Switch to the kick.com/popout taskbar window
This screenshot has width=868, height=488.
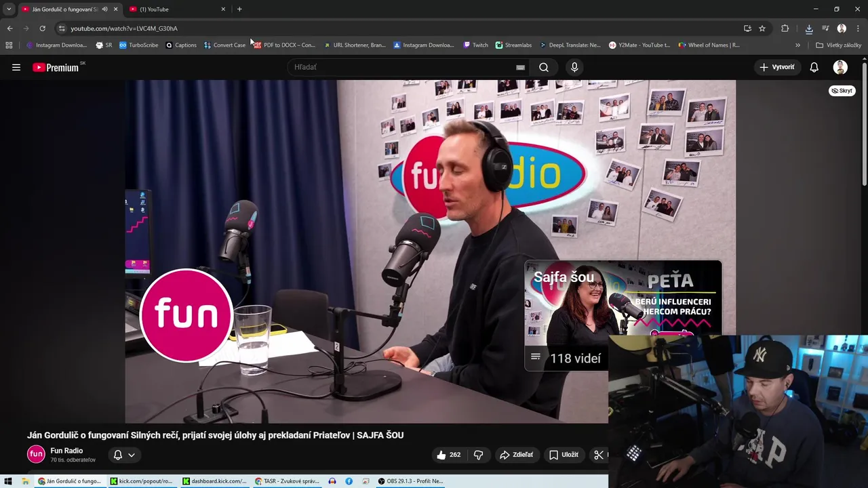coord(141,481)
